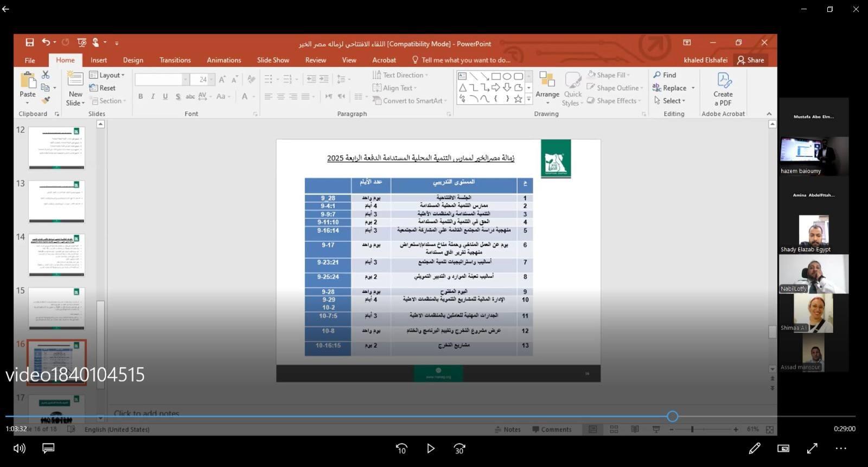Open Shape Effects dropdown

tap(614, 101)
